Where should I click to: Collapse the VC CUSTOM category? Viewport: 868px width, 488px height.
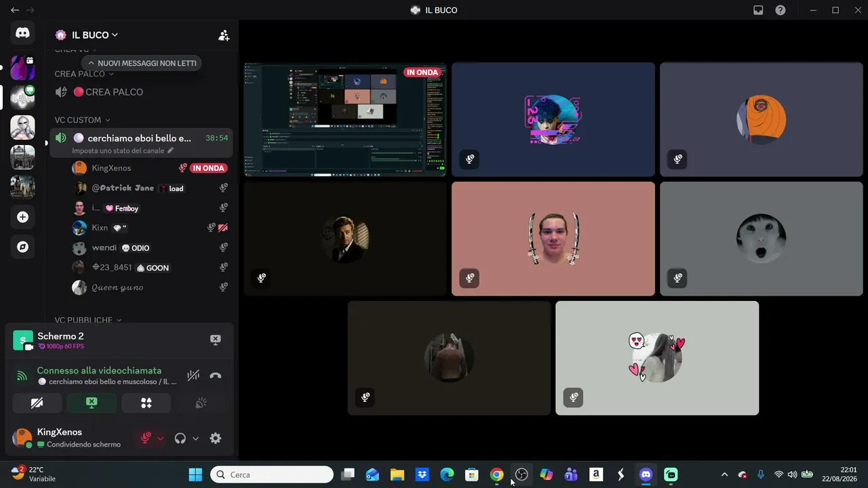pyautogui.click(x=82, y=120)
